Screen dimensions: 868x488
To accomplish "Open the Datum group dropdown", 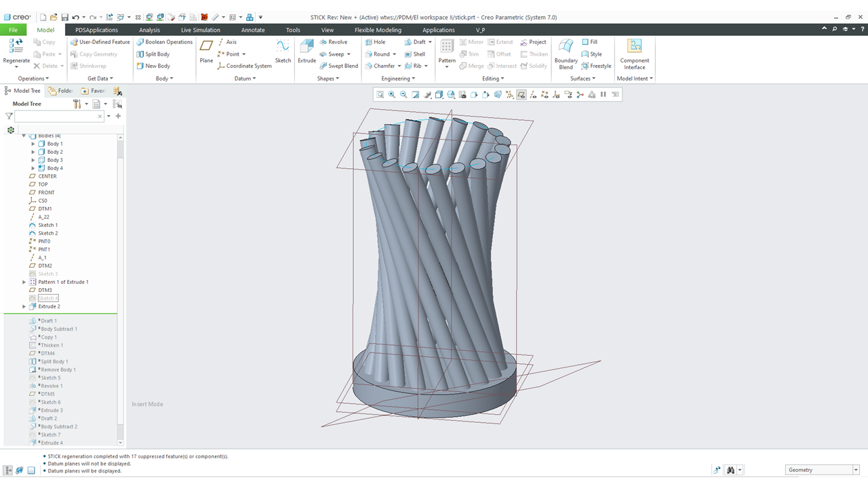I will [245, 79].
